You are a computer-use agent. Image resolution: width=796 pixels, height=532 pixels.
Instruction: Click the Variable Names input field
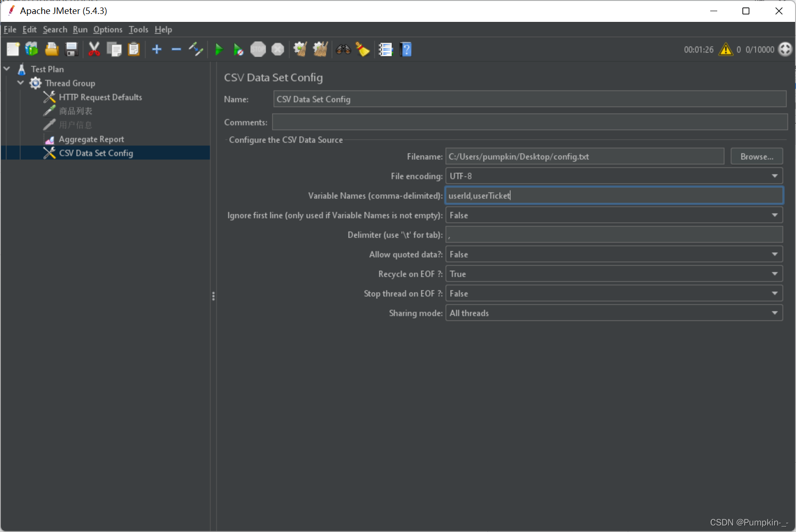point(614,196)
